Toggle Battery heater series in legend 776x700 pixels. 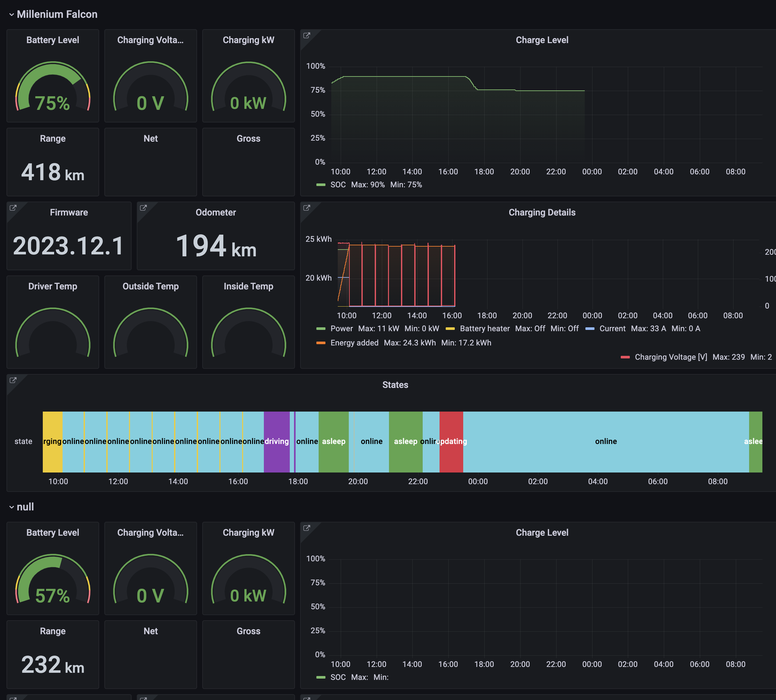click(485, 329)
